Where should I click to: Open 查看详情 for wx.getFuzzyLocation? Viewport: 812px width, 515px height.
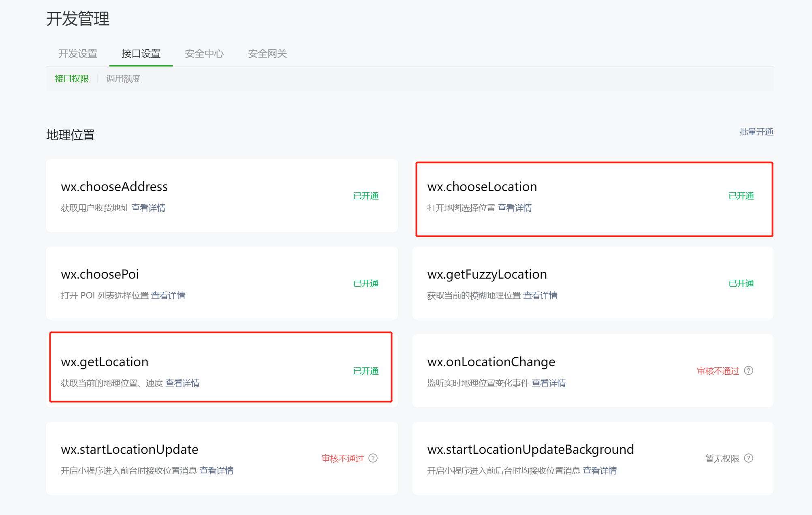tap(540, 296)
